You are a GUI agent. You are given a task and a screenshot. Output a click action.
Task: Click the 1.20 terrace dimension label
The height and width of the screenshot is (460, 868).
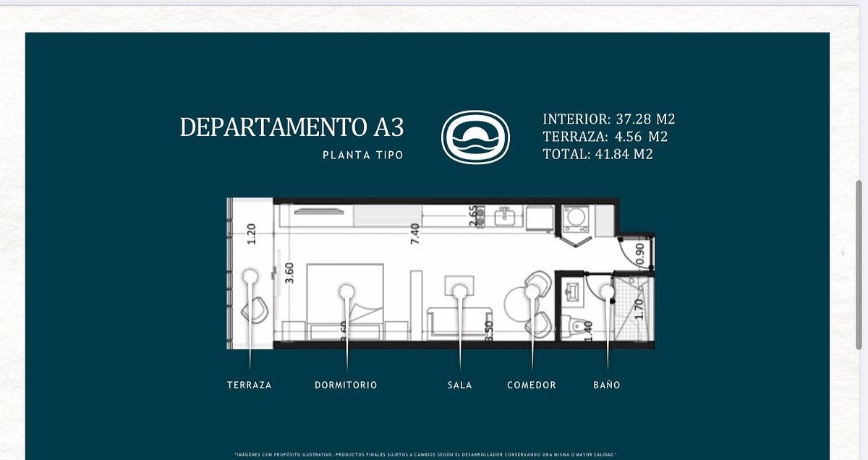[252, 234]
